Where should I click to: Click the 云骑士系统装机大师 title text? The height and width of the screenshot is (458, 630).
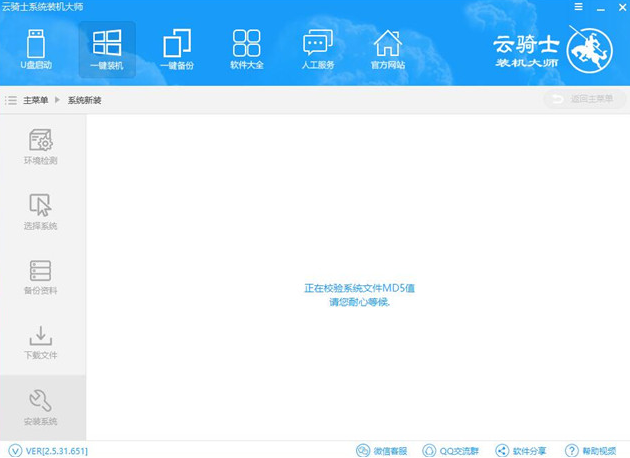pos(42,7)
